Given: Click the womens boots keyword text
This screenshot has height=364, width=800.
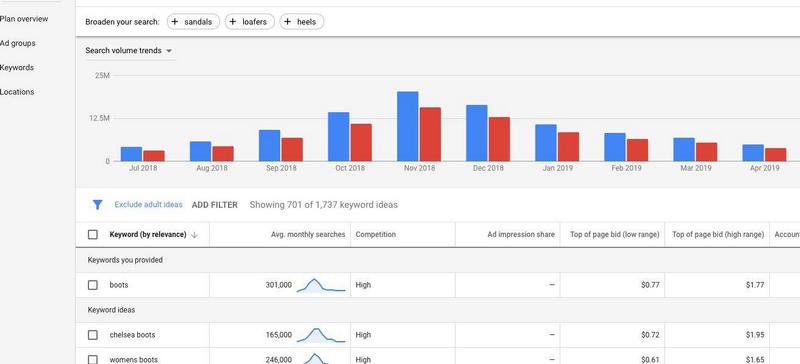Looking at the screenshot, I should 134,359.
